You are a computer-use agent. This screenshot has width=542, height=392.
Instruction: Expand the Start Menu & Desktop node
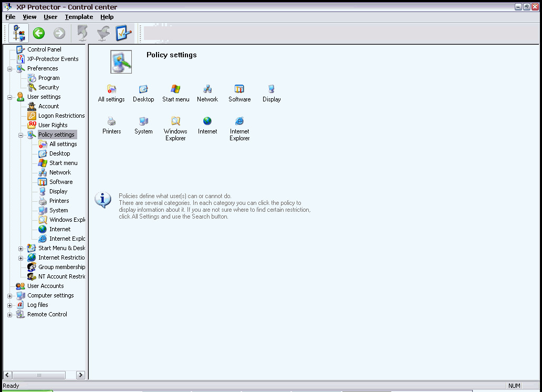[x=20, y=249]
